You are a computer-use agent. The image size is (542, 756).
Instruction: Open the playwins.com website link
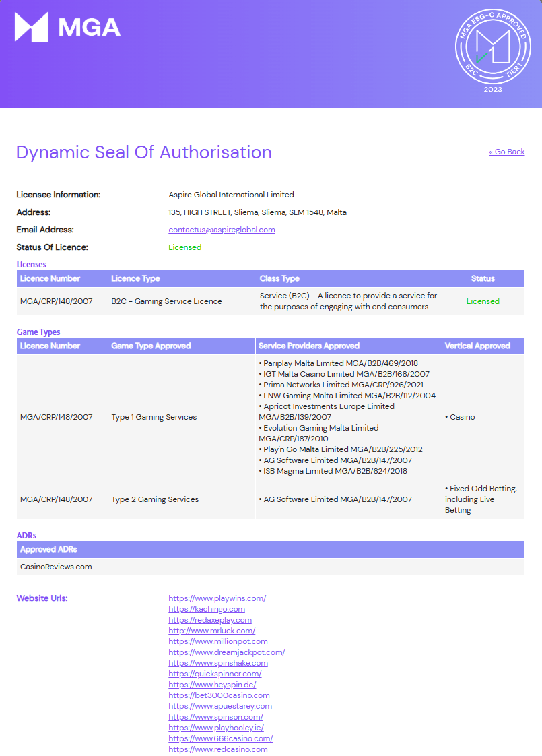click(217, 598)
